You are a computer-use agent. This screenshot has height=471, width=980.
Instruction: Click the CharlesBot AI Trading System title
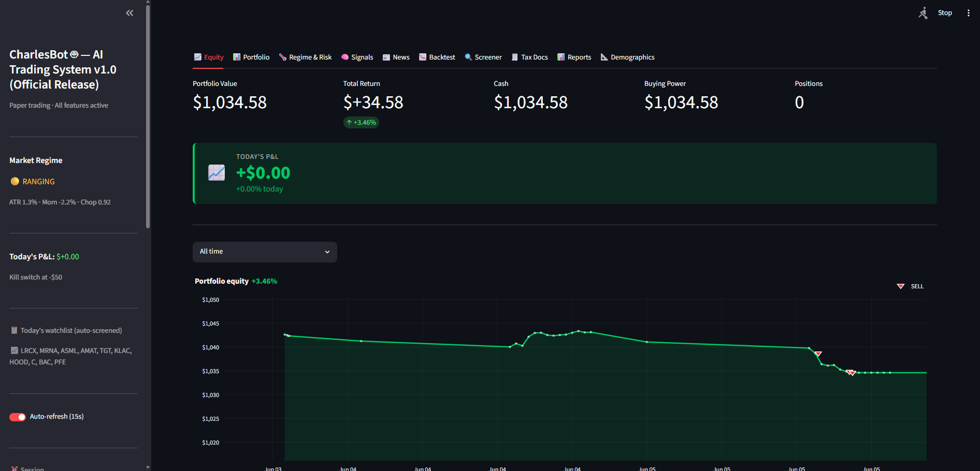click(63, 69)
